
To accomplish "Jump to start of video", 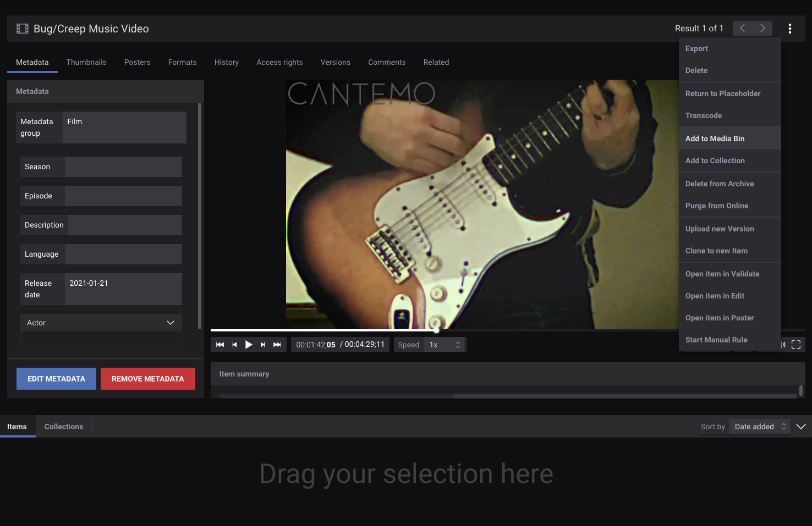I will pos(220,345).
